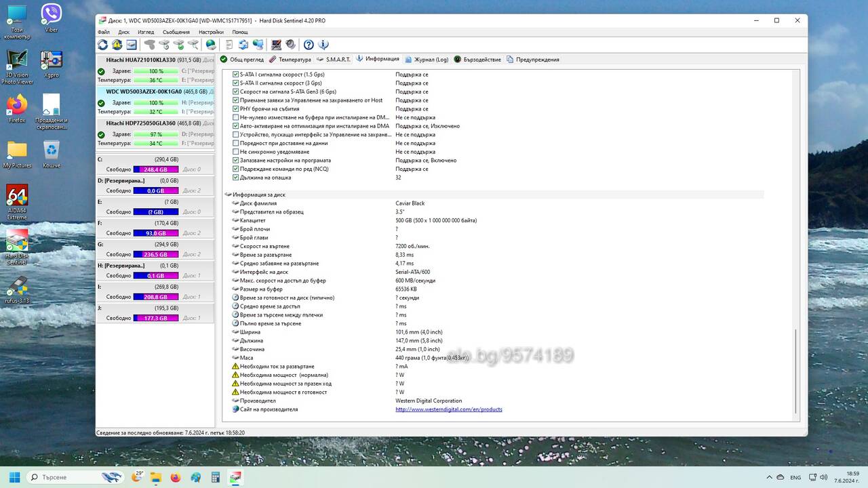
Task: Click the J: drive free space bar
Action: (x=156, y=318)
